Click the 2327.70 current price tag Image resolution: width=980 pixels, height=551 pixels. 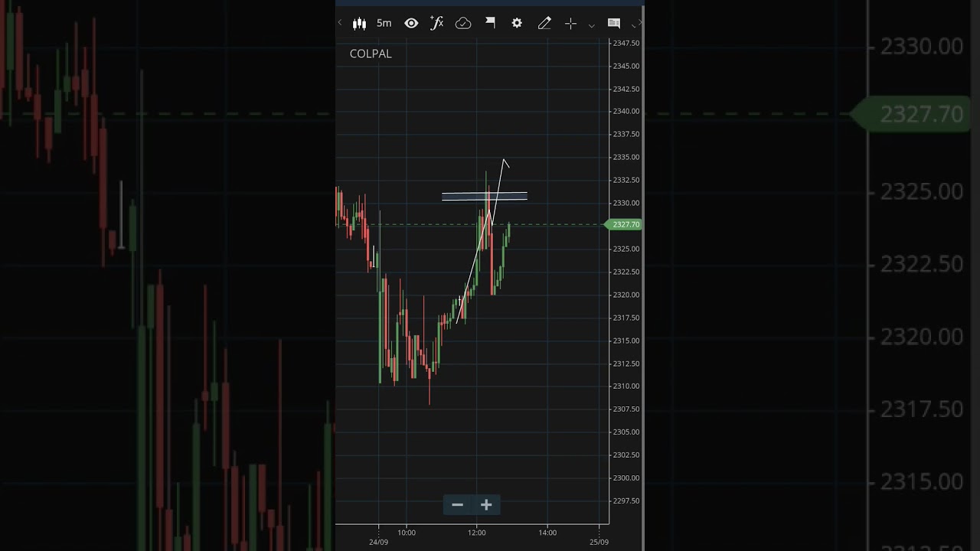coord(625,224)
